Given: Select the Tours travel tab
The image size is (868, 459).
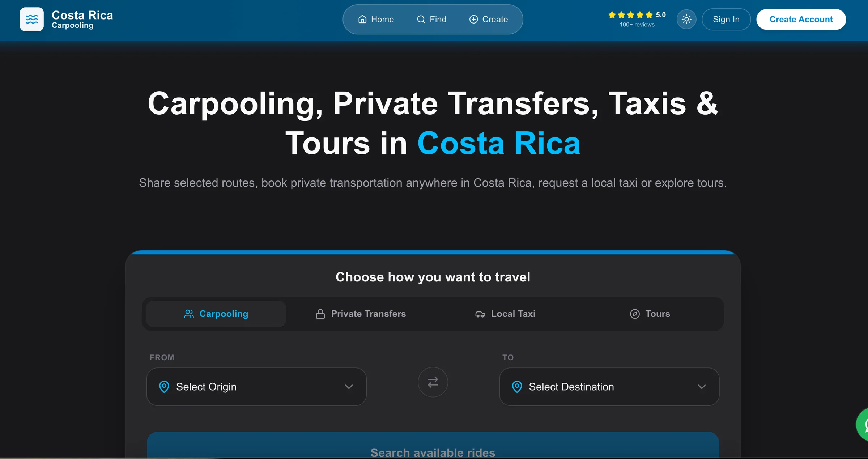Looking at the screenshot, I should (650, 314).
